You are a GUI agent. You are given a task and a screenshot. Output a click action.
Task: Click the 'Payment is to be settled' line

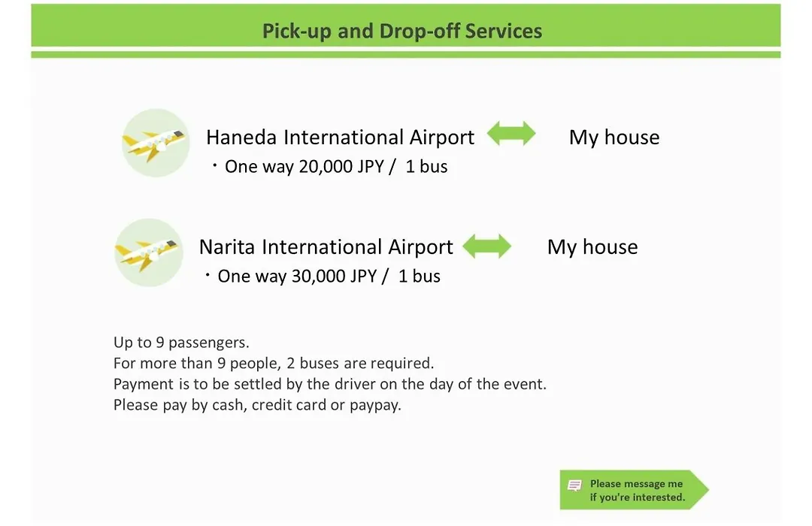pos(330,384)
